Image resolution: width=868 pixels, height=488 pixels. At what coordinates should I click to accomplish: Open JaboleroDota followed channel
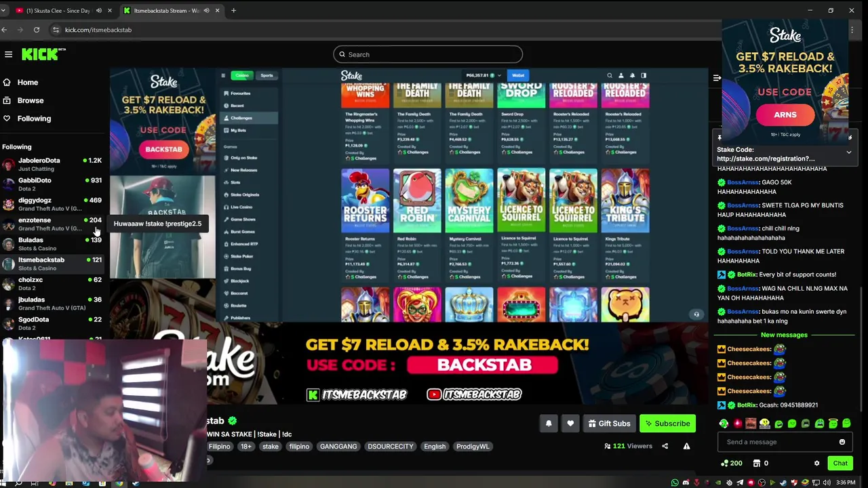(52, 164)
